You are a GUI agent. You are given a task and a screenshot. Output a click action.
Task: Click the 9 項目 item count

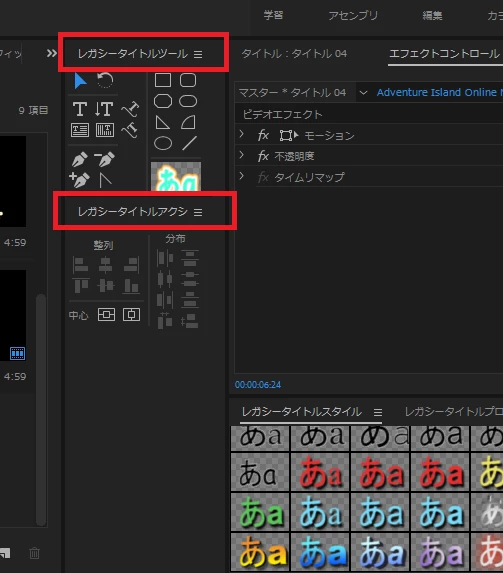tap(33, 110)
